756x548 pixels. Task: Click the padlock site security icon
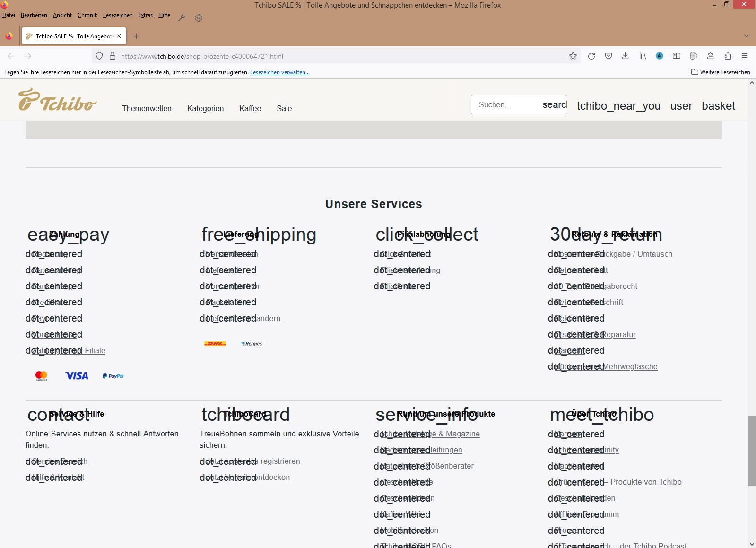[x=113, y=56]
